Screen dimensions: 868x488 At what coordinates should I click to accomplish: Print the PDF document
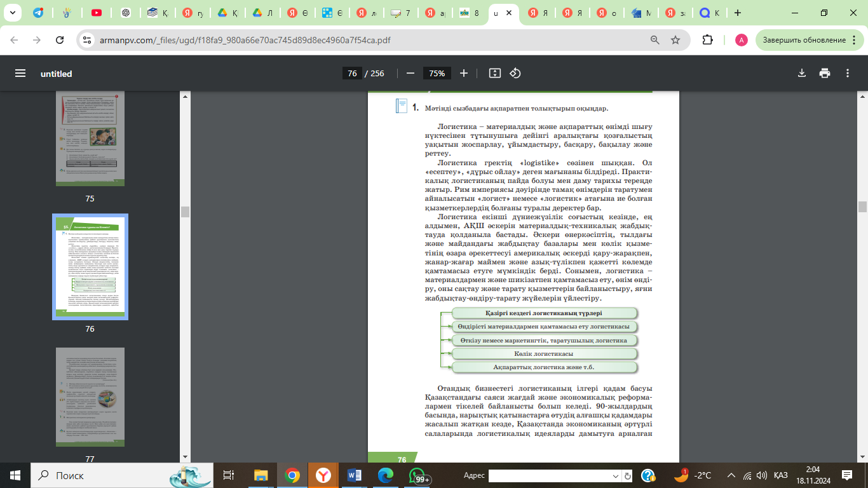[825, 73]
